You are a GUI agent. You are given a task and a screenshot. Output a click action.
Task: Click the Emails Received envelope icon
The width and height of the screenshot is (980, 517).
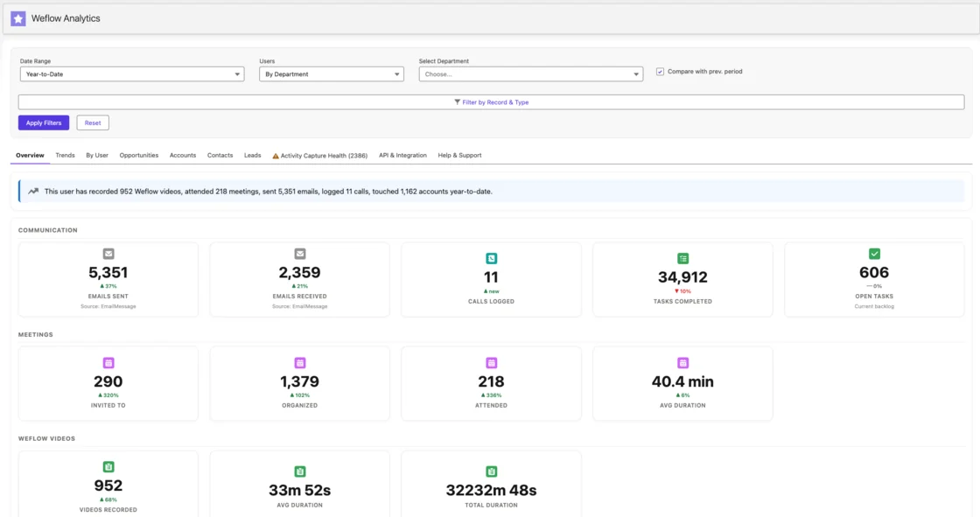[300, 254]
